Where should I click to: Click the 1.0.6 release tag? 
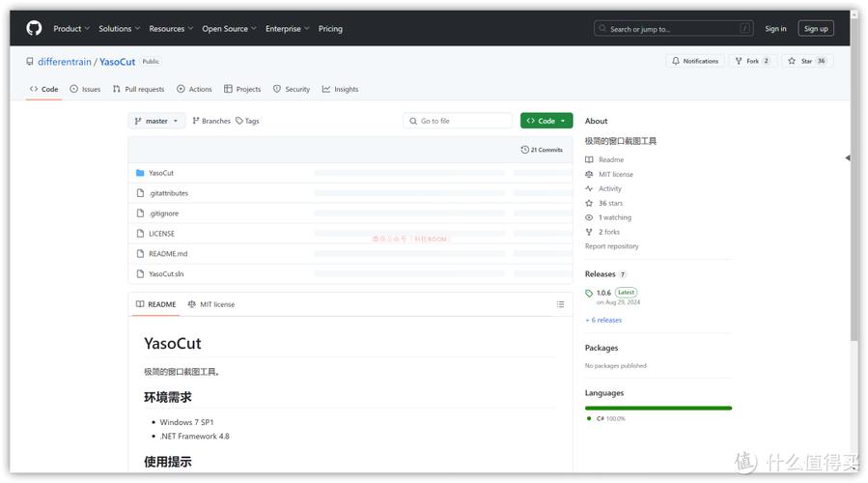[603, 293]
